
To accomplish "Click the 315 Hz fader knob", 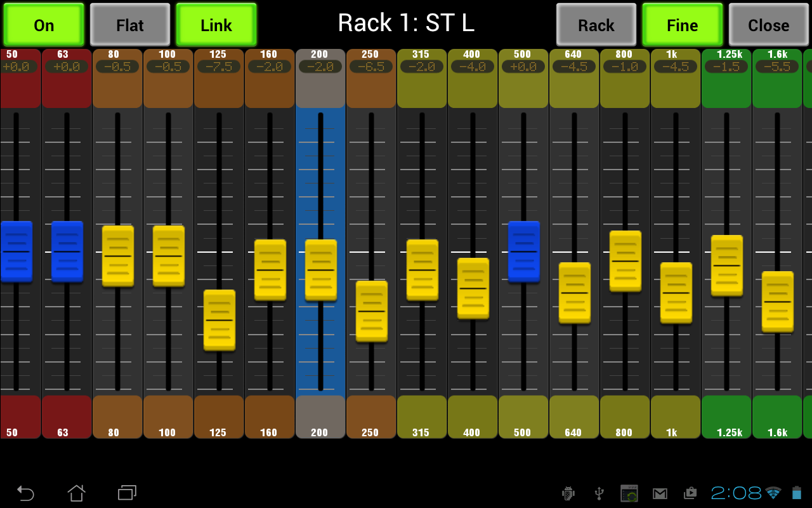I will tap(422, 270).
